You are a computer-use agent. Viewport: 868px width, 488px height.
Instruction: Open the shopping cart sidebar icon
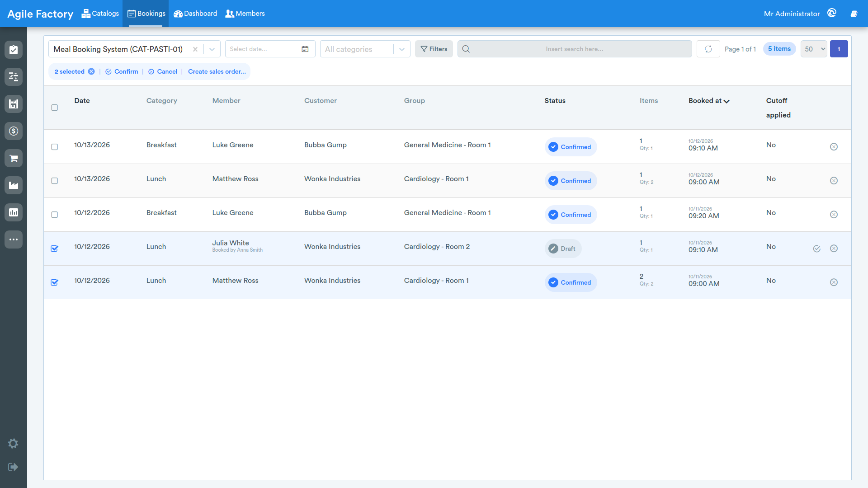(14, 158)
